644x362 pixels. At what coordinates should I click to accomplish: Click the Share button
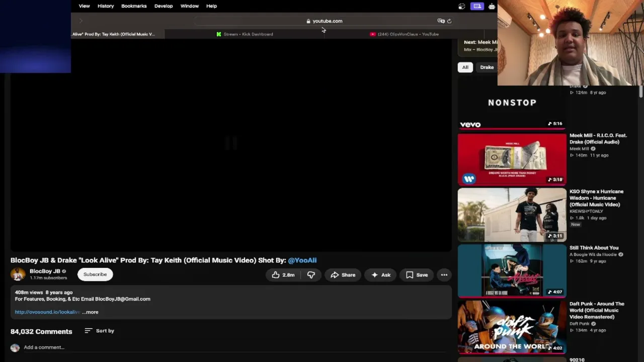click(343, 275)
